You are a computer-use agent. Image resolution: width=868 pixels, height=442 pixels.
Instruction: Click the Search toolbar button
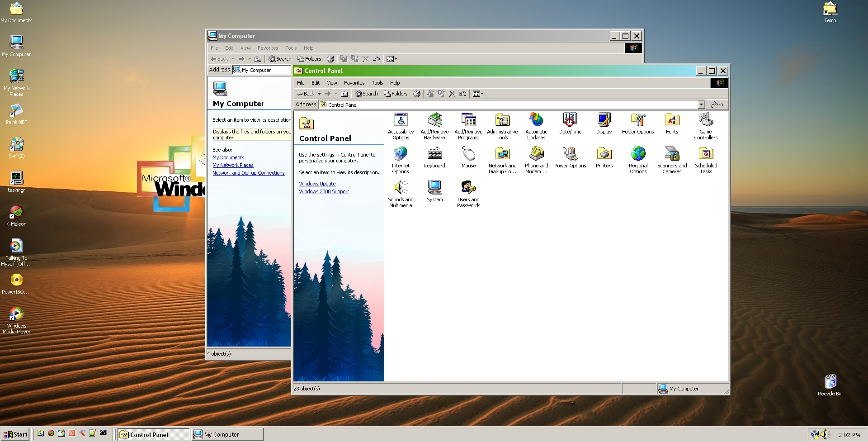[x=366, y=94]
